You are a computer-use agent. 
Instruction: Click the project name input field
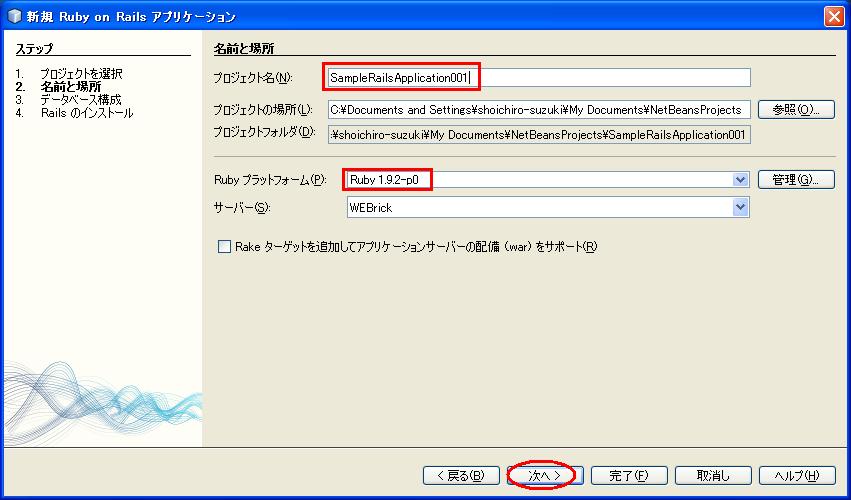(x=539, y=78)
